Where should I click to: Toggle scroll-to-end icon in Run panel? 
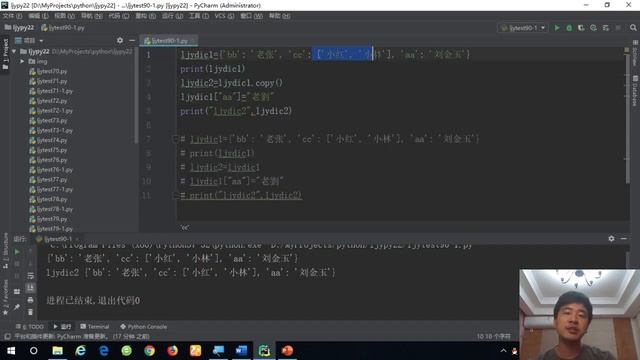click(x=31, y=288)
